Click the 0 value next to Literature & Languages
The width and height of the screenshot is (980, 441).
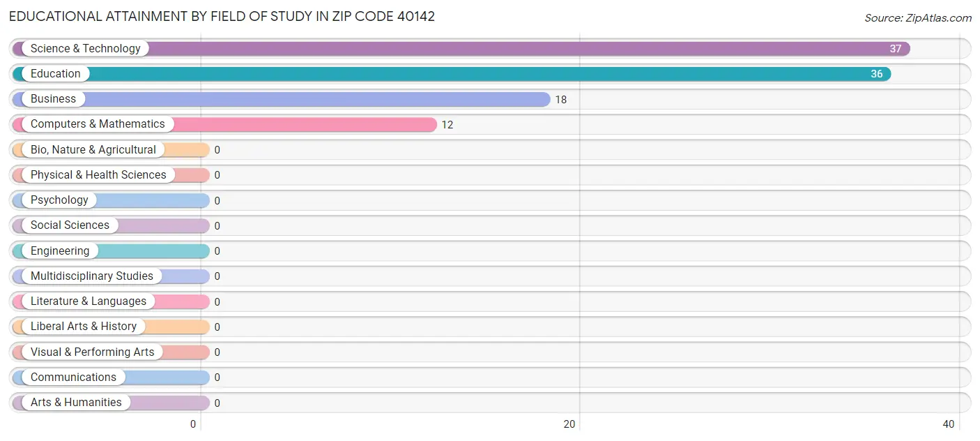tap(217, 302)
